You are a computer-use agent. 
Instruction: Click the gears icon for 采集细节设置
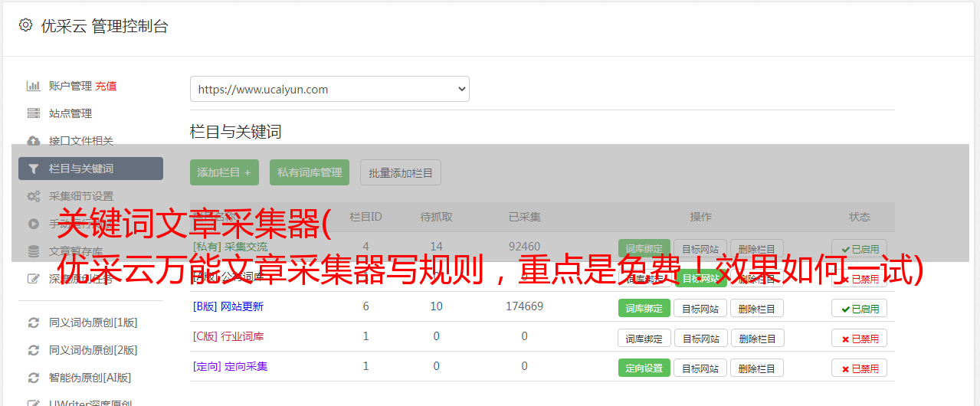(34, 196)
